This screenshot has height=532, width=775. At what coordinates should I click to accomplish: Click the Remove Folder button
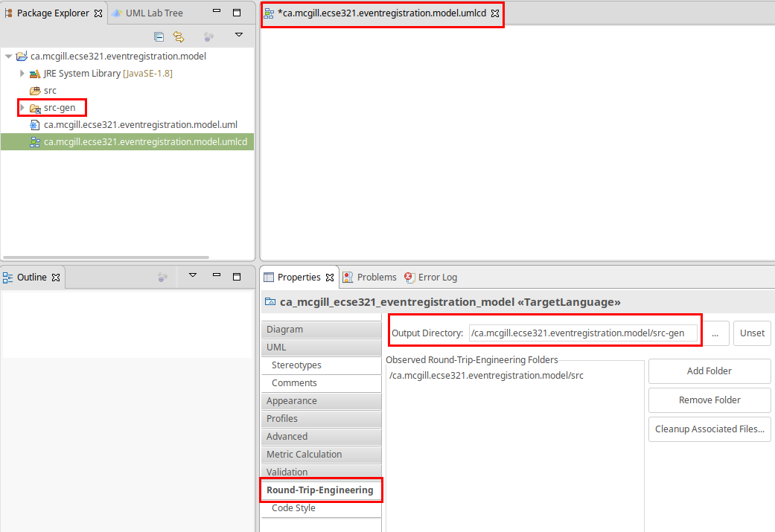[709, 400]
